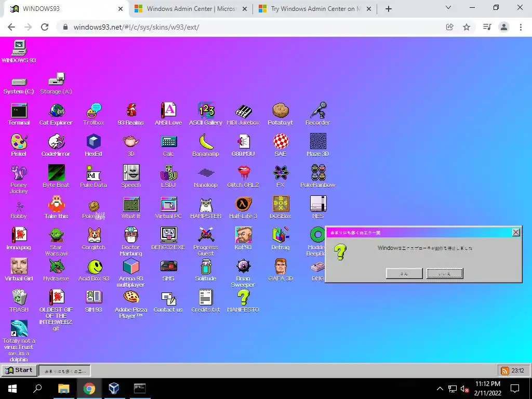Share this page icon
Viewport: 532px width, 399px height.
coord(449,27)
